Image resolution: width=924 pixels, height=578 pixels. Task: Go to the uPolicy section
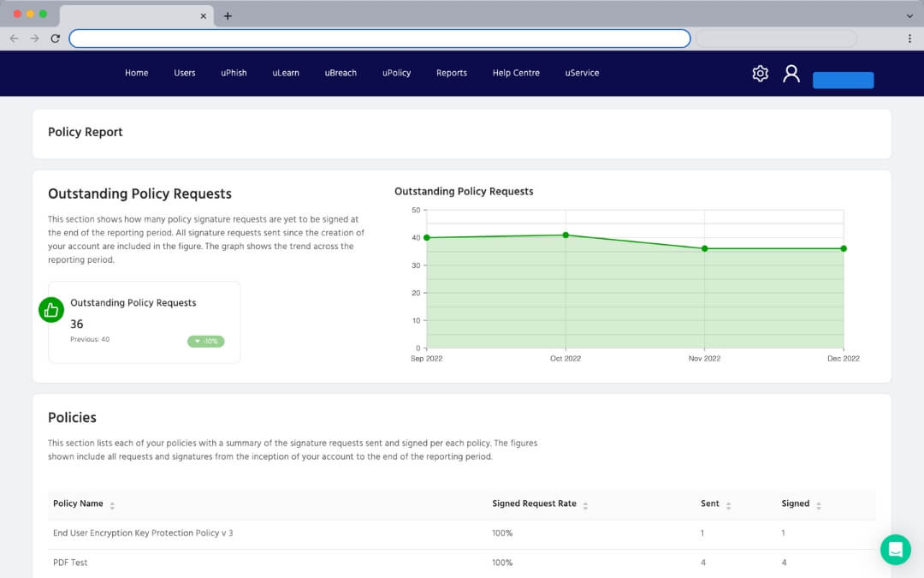pos(396,74)
